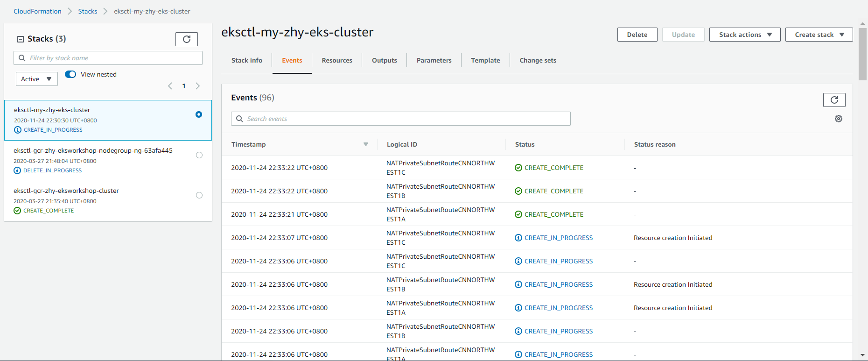
Task: Click the Delete button
Action: (x=637, y=35)
